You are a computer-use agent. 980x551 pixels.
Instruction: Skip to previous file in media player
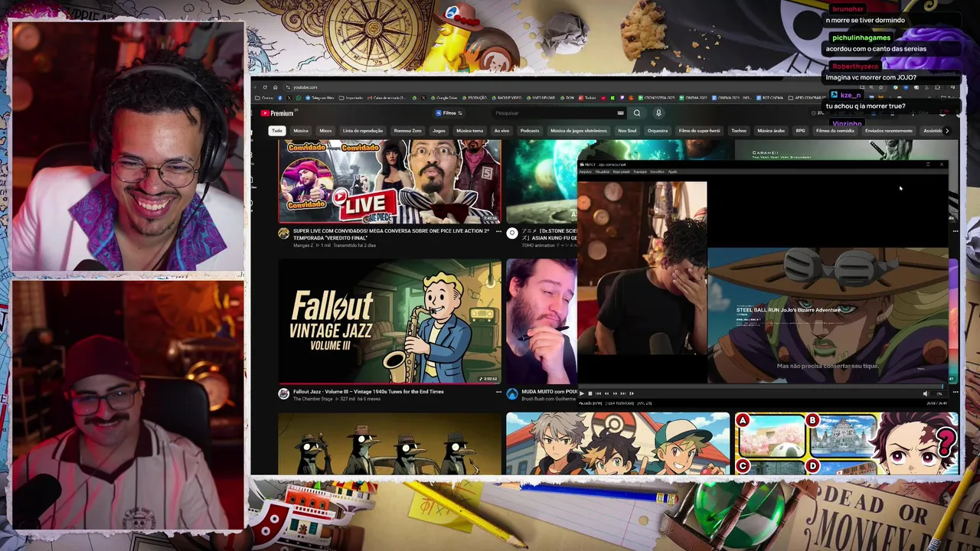click(599, 393)
